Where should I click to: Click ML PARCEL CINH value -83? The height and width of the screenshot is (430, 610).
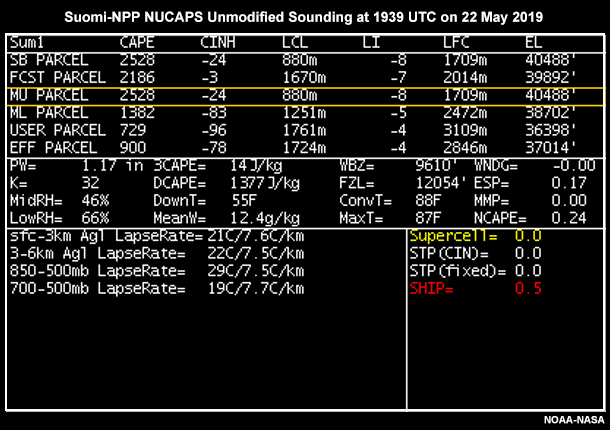coord(214,113)
